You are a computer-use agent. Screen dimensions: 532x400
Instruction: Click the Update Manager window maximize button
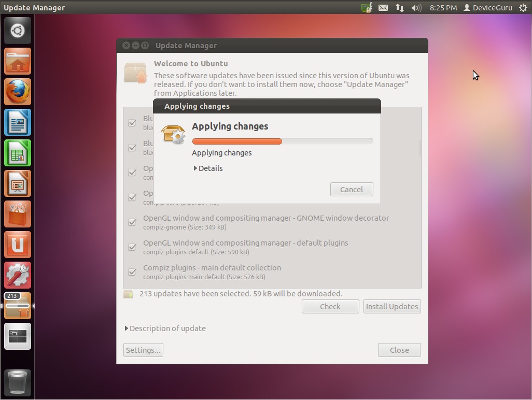tap(145, 46)
